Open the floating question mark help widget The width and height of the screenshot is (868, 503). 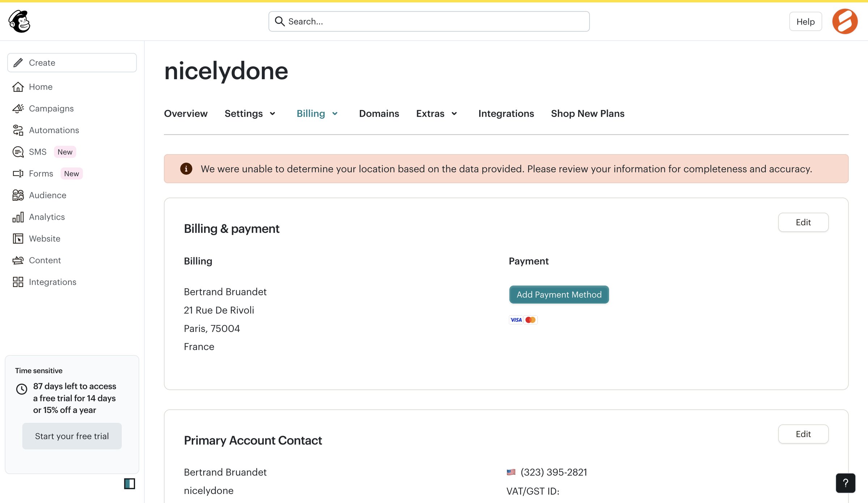point(846,483)
